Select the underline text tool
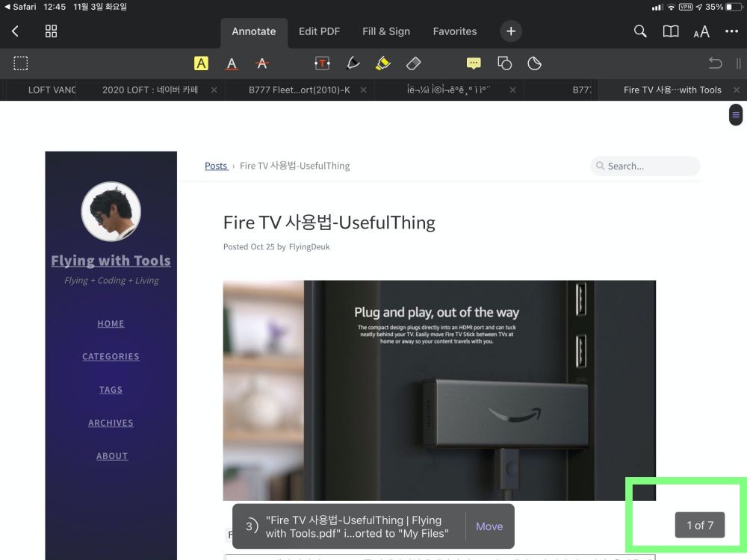 (232, 63)
